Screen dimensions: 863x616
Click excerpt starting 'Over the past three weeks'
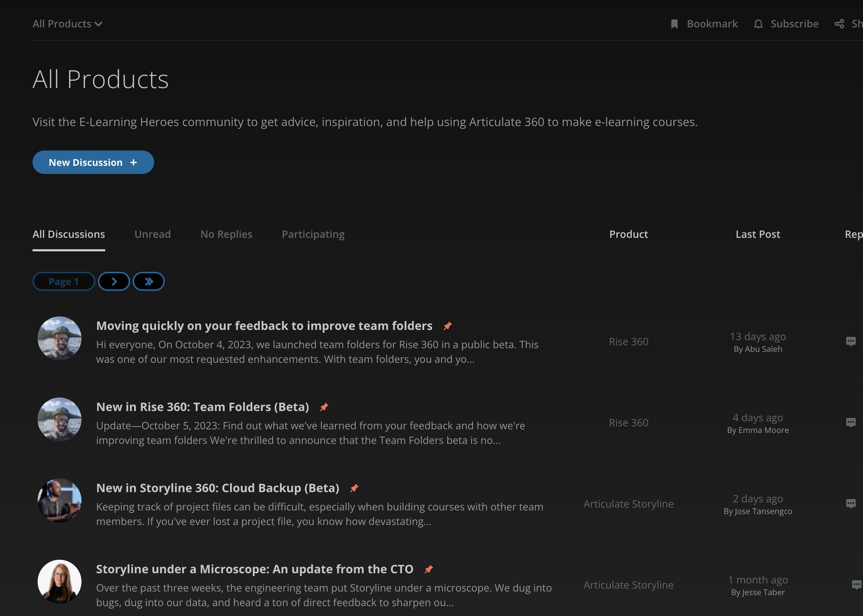[x=324, y=596]
